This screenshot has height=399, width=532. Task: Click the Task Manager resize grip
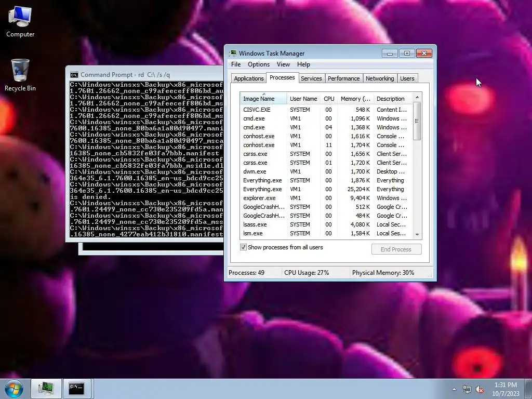pos(431,275)
